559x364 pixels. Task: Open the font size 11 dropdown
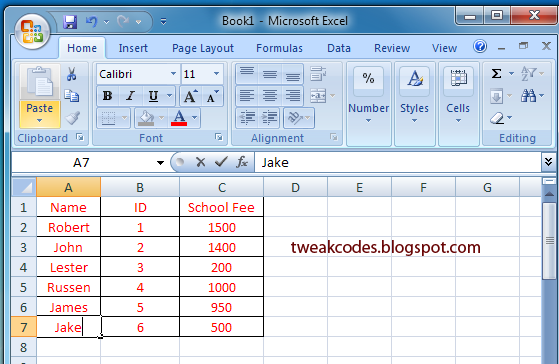(216, 74)
